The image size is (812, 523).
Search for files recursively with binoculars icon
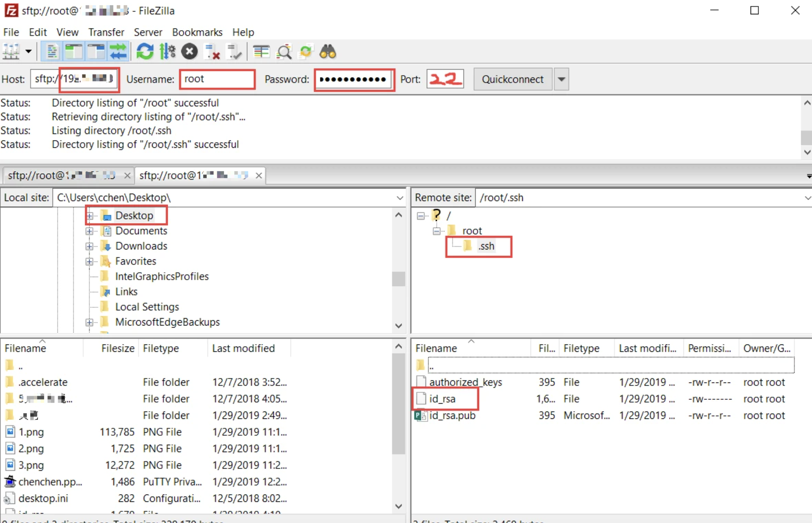pyautogui.click(x=328, y=52)
